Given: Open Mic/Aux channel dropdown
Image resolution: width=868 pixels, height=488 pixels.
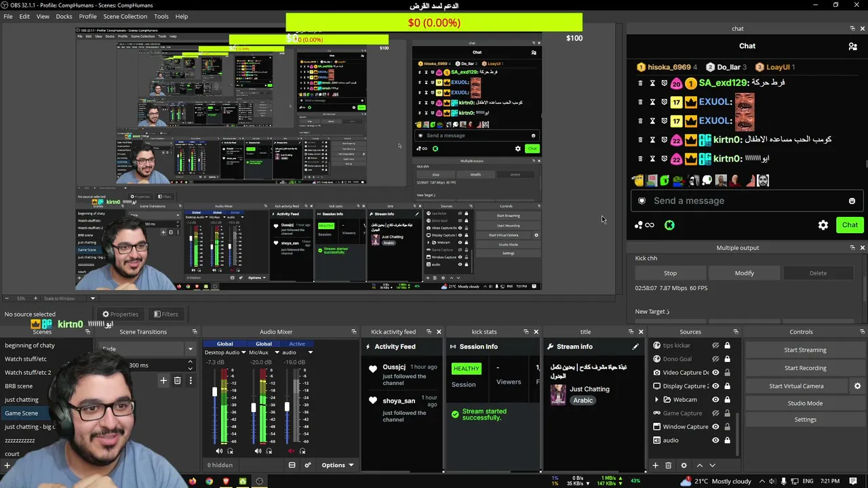Looking at the screenshot, I should 277,352.
